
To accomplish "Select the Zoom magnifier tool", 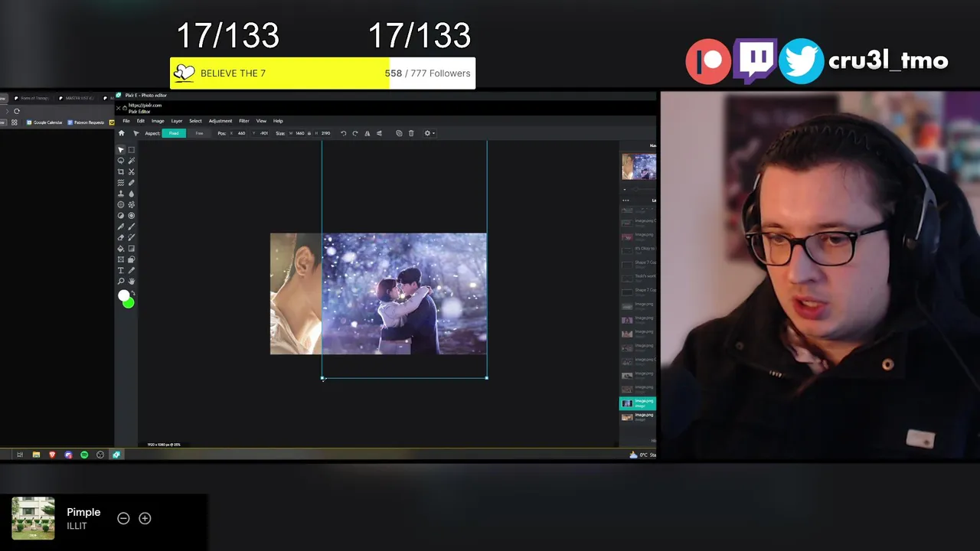I will [x=120, y=282].
